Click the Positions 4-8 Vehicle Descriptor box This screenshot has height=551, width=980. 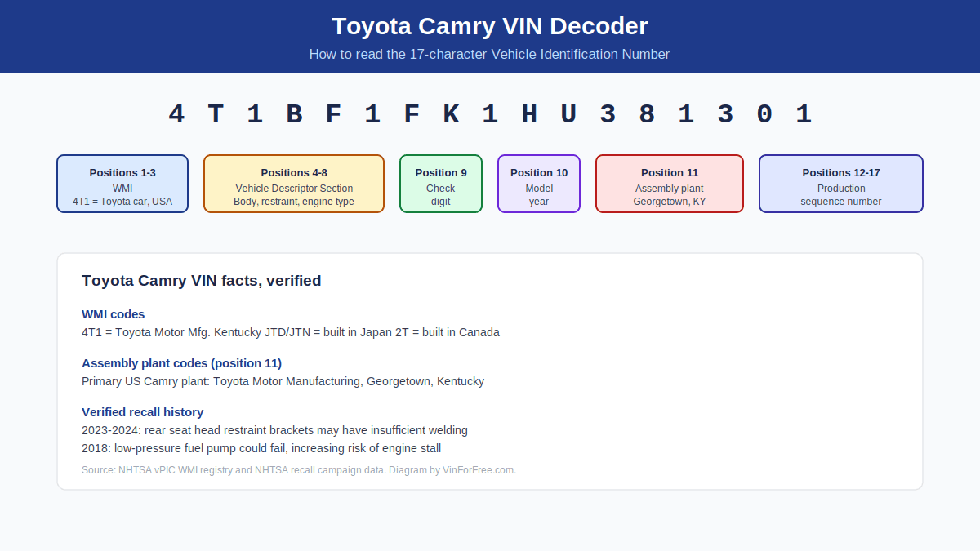click(x=294, y=184)
